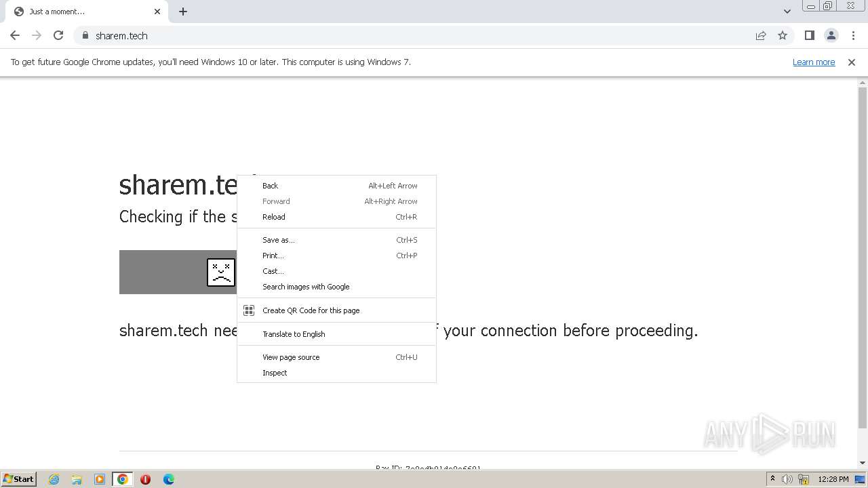Viewport: 868px width, 488px height.
Task: Open Chrome three-dot menu
Action: point(853,35)
